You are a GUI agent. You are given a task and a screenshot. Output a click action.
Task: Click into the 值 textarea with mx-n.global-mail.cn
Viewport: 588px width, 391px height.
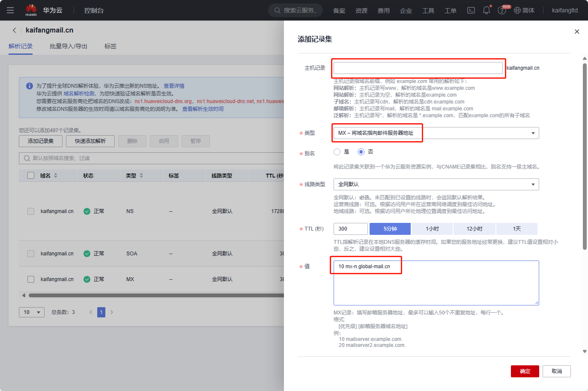(436, 283)
